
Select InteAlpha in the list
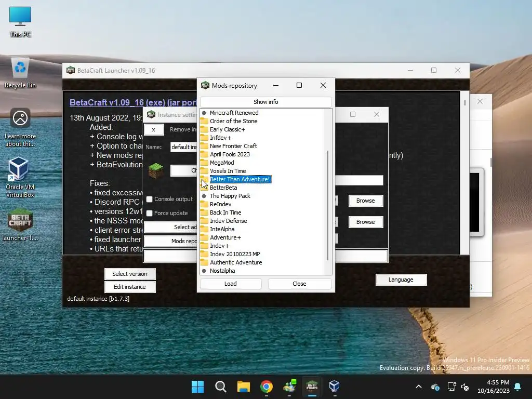(x=222, y=229)
